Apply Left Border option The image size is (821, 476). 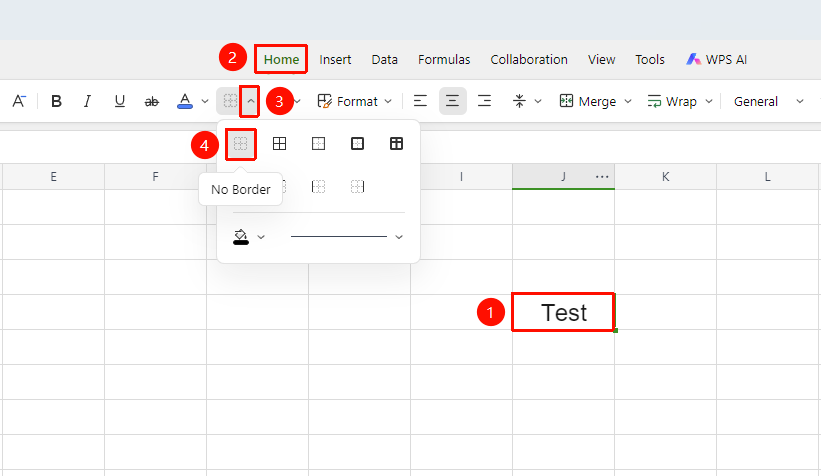[x=318, y=186]
